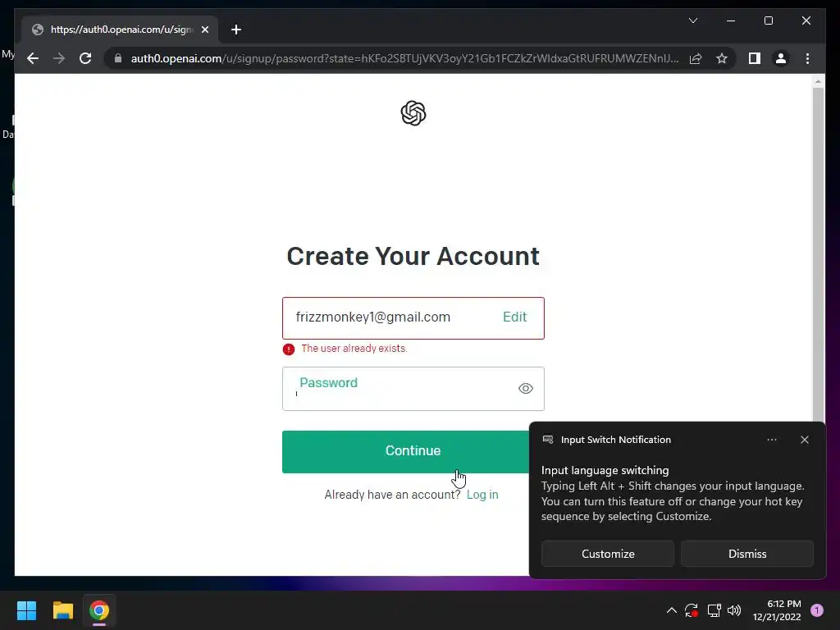Open the clock showing 6:12 PM

pyautogui.click(x=777, y=610)
